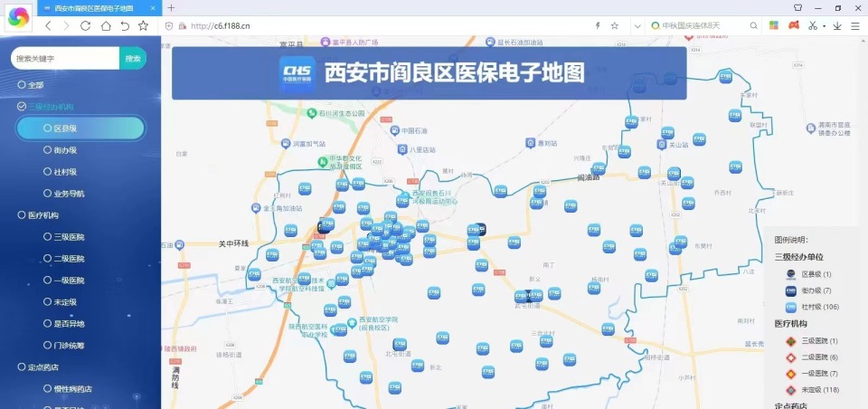Viewport: 868px width, 409px height.
Task: Click legend entry 三级医院 (1)
Action: tap(812, 341)
